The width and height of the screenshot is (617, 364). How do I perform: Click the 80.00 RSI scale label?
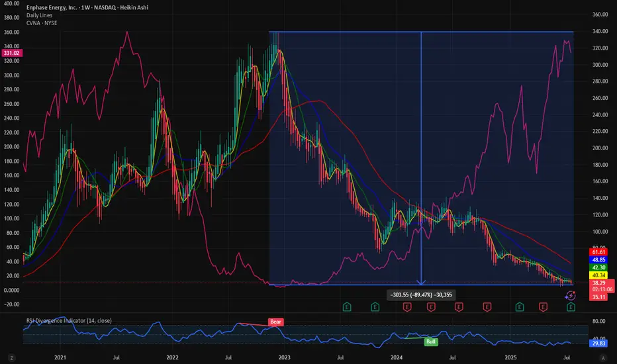[x=598, y=321]
